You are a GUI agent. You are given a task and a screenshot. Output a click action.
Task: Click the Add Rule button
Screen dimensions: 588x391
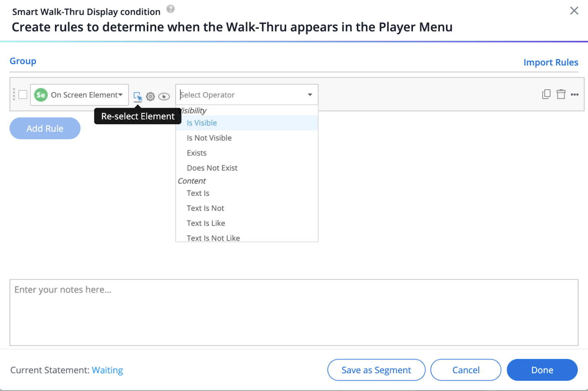45,128
